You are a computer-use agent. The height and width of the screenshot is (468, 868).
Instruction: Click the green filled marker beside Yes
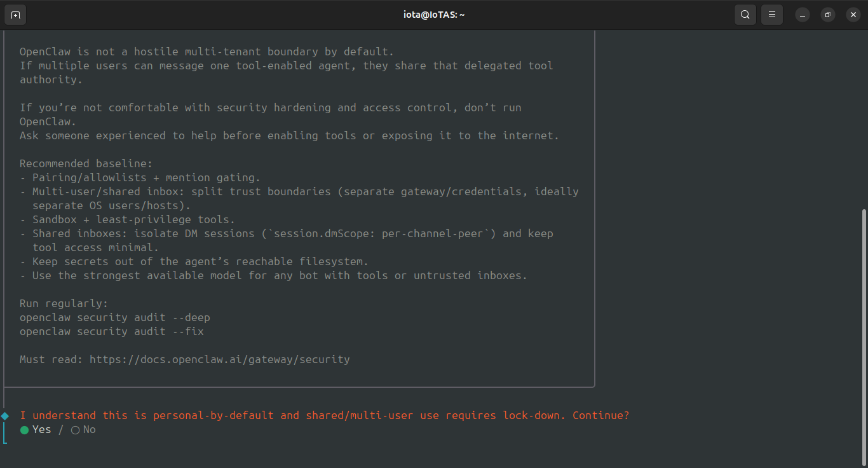pos(24,430)
